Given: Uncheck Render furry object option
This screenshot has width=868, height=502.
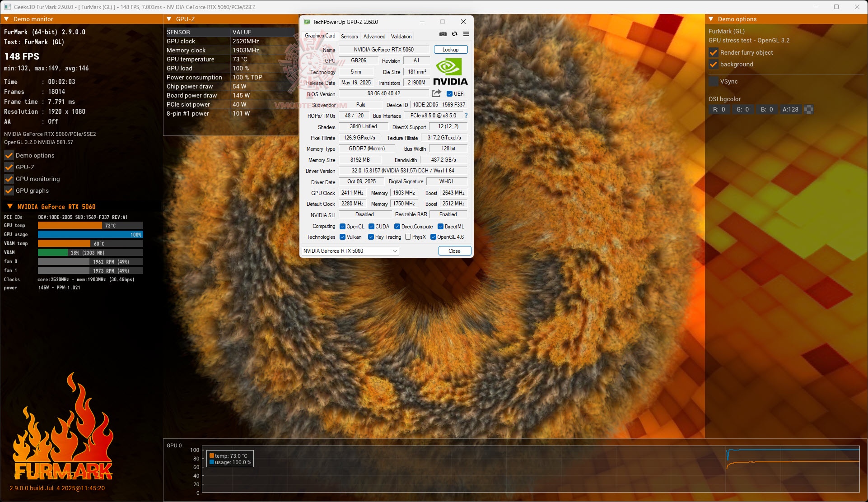Looking at the screenshot, I should click(714, 52).
